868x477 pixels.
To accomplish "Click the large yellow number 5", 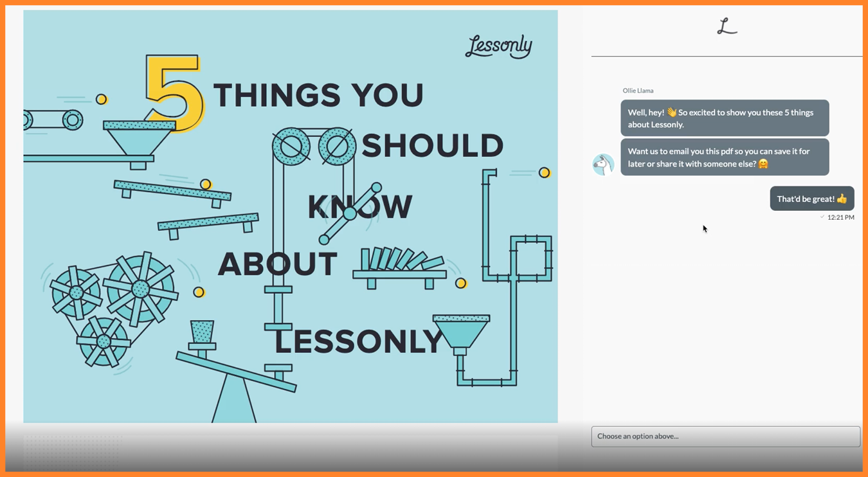I will pos(175,93).
